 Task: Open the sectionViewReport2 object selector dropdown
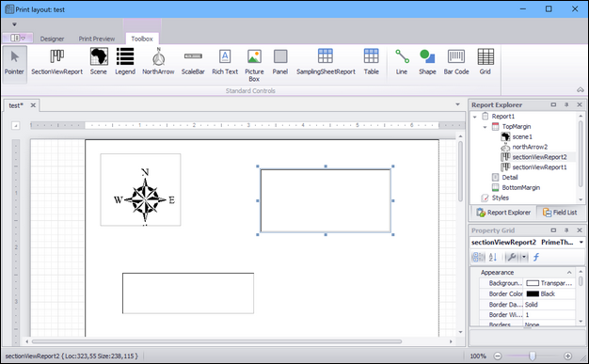click(581, 243)
